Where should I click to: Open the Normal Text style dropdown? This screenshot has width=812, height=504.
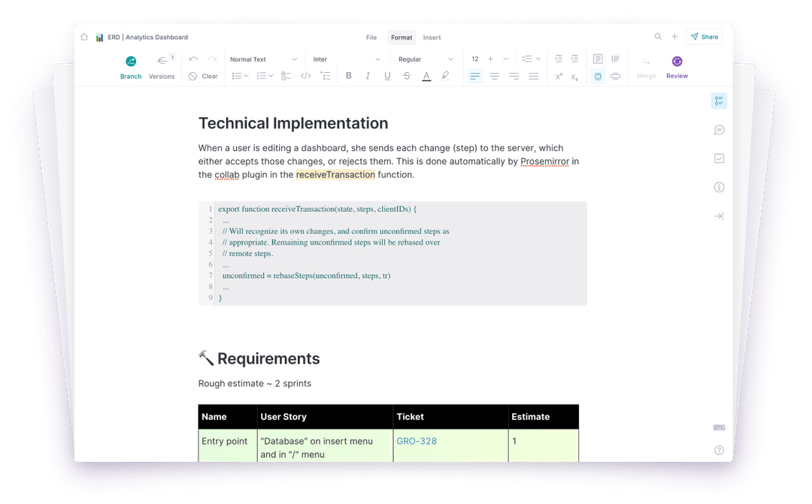point(263,59)
